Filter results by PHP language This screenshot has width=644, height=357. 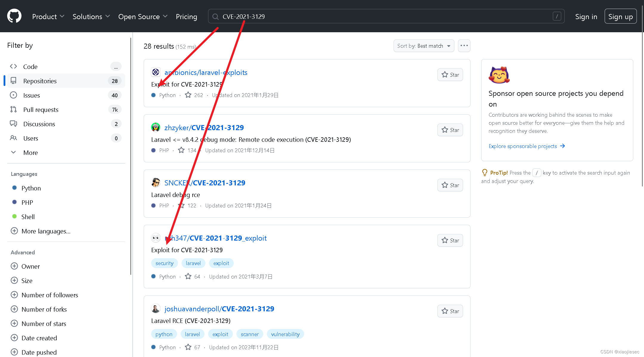(x=27, y=202)
